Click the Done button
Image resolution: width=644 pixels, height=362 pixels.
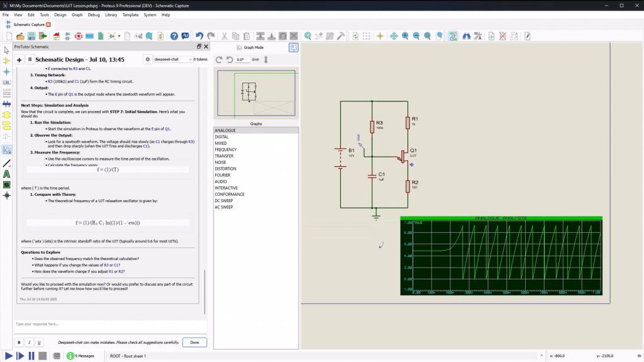194,342
